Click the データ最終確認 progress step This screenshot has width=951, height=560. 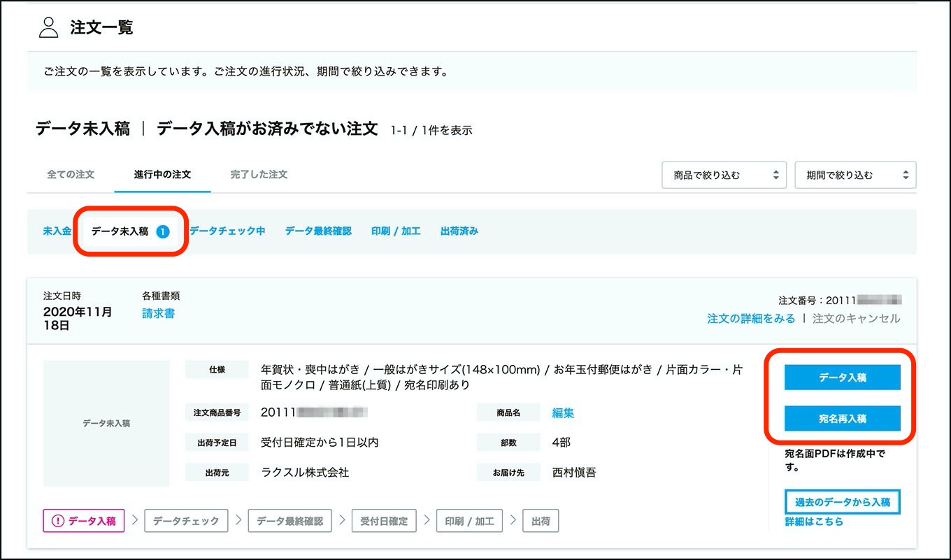click(289, 521)
